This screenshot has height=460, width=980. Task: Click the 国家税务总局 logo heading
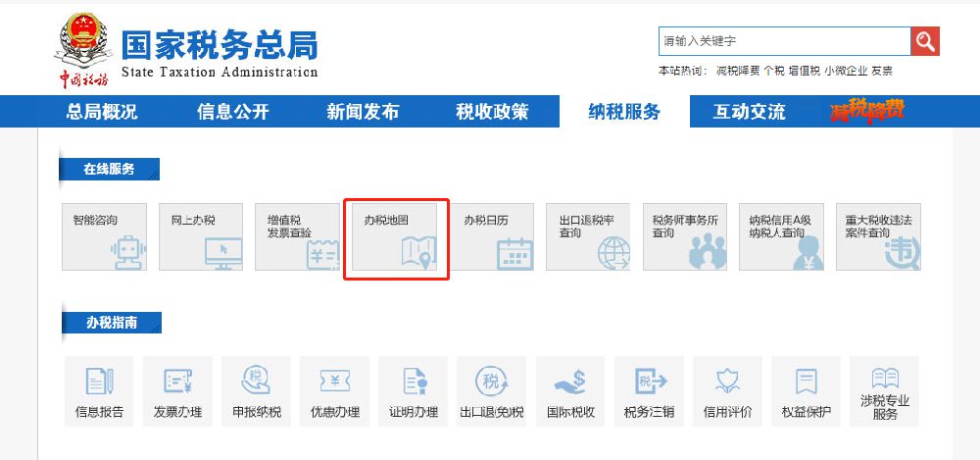(x=220, y=45)
